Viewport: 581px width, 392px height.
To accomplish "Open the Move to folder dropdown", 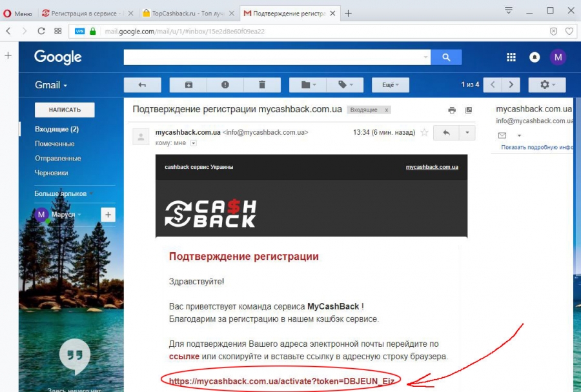I will tap(308, 84).
